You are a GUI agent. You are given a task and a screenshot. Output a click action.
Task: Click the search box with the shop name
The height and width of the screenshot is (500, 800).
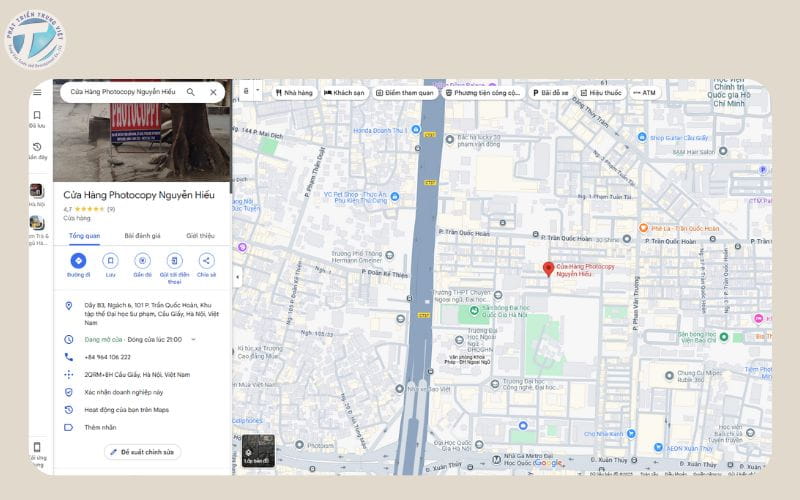click(x=120, y=92)
